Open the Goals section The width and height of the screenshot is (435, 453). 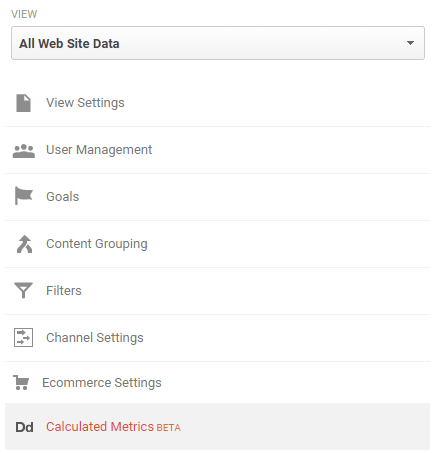(x=63, y=197)
